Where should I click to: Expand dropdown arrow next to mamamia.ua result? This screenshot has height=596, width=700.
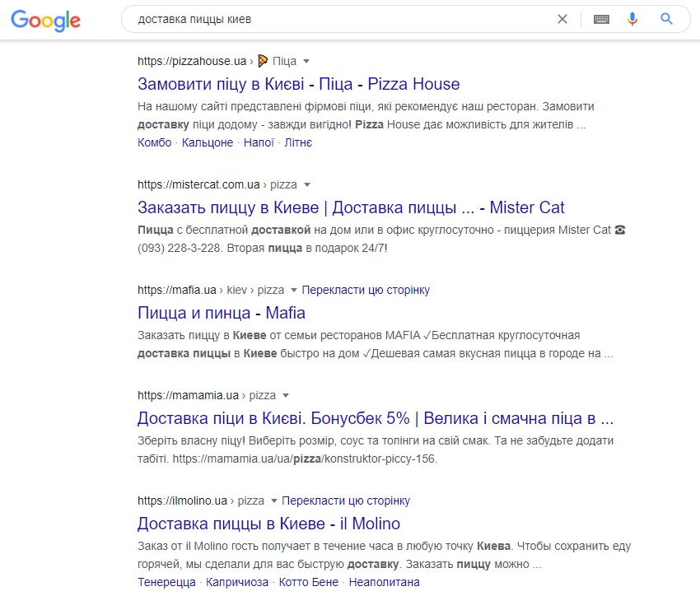coord(286,395)
